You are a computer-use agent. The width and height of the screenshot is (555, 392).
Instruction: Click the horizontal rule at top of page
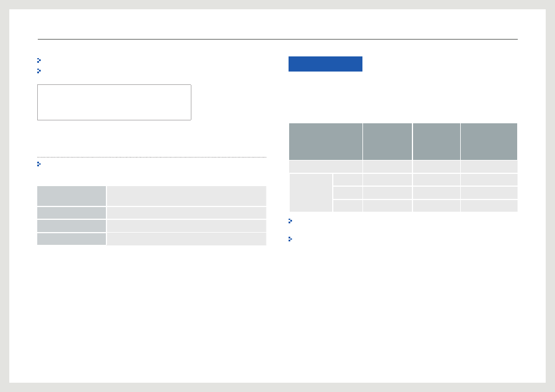pos(277,40)
